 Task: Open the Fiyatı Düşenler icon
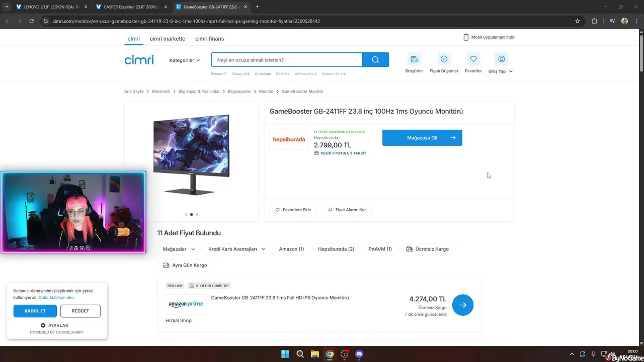(x=444, y=59)
